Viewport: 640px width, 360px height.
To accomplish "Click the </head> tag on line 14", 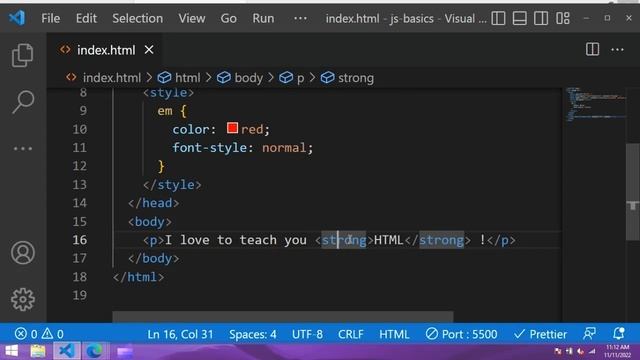I will [x=153, y=203].
